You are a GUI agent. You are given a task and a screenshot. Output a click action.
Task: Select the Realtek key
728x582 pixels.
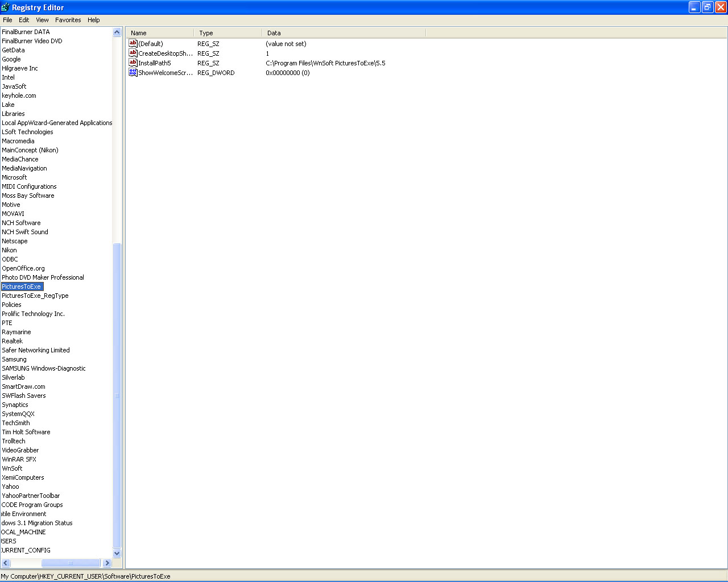pyautogui.click(x=13, y=341)
